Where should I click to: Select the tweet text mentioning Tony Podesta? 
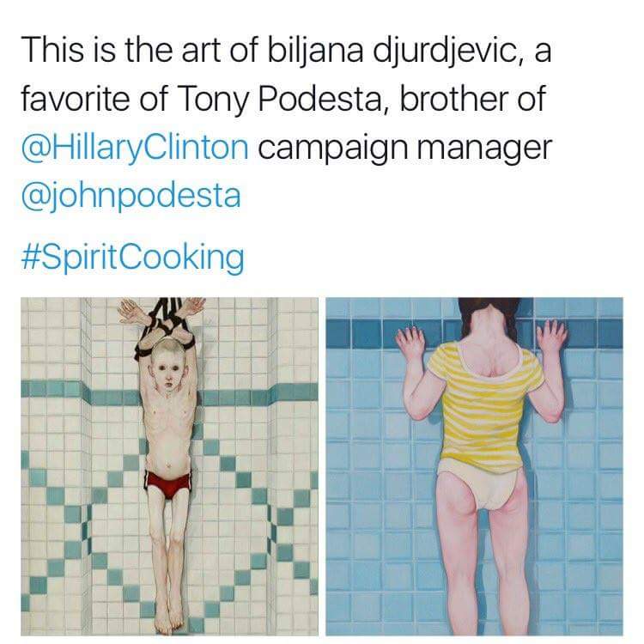(286, 123)
